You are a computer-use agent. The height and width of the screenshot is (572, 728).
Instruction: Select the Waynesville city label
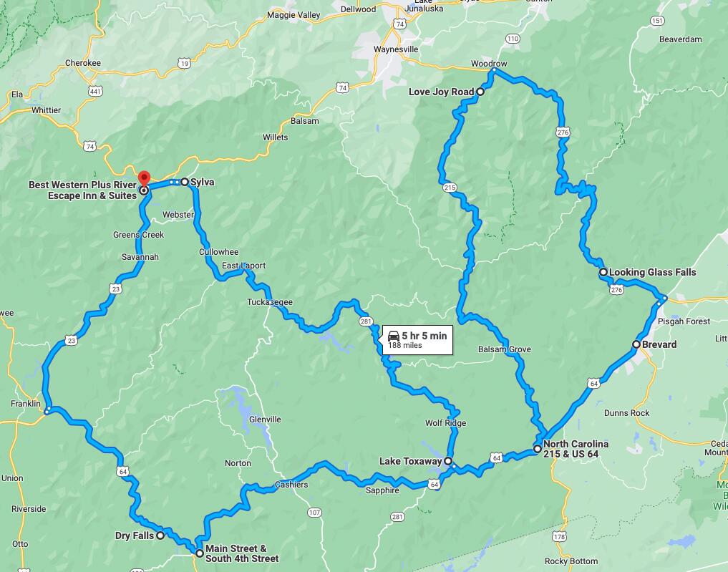pos(396,49)
